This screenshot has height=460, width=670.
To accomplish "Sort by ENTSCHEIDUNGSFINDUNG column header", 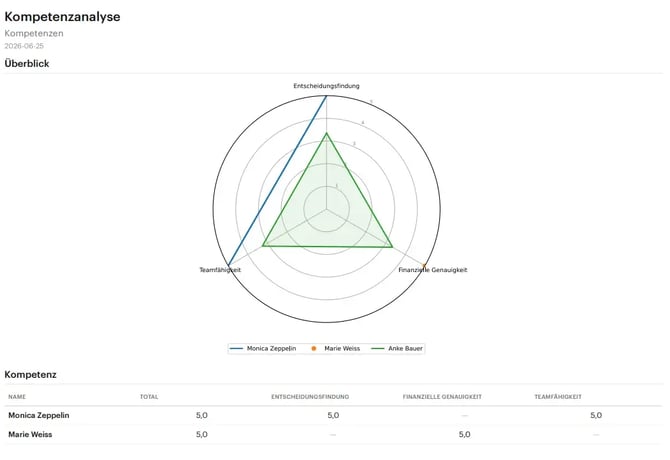I will tap(310, 397).
